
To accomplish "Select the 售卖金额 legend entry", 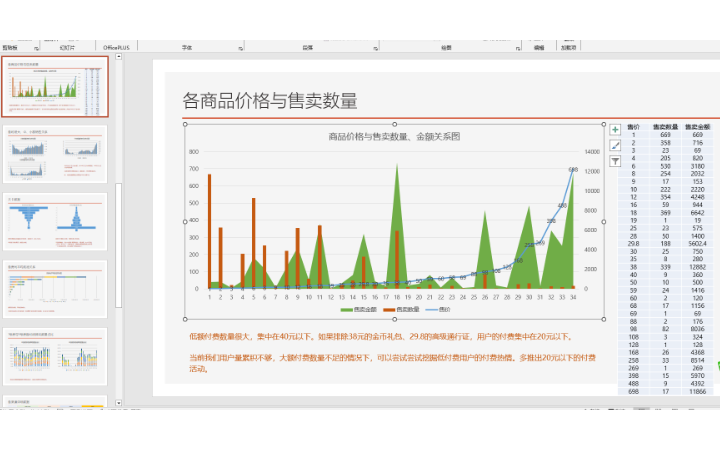I will 359,309.
